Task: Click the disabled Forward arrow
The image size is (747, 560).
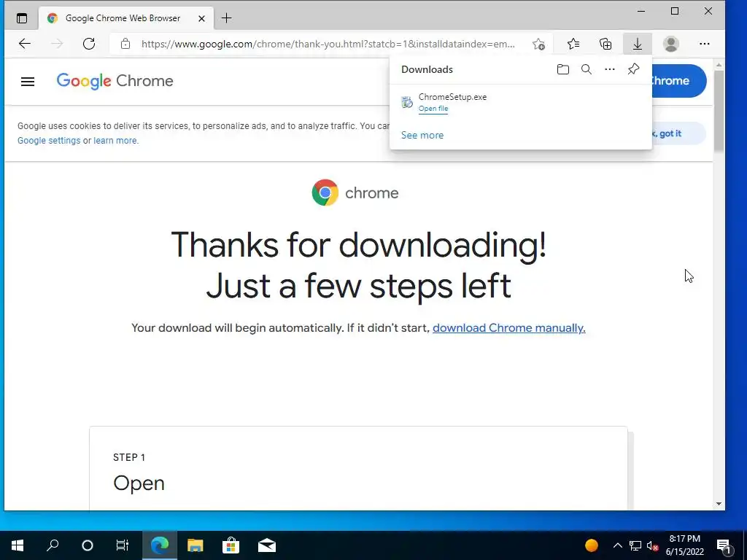Action: pyautogui.click(x=57, y=44)
